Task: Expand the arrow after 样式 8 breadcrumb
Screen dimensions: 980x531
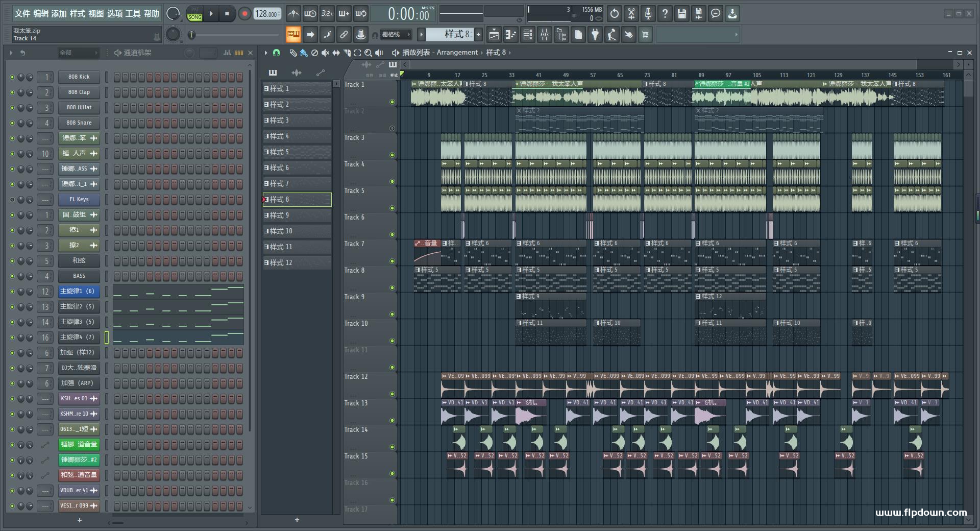Action: pos(509,53)
